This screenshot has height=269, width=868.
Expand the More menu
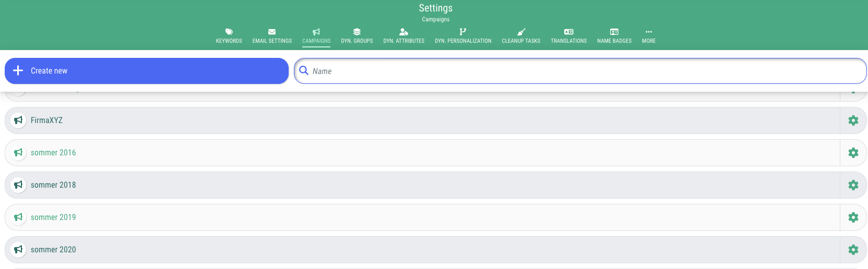(649, 36)
